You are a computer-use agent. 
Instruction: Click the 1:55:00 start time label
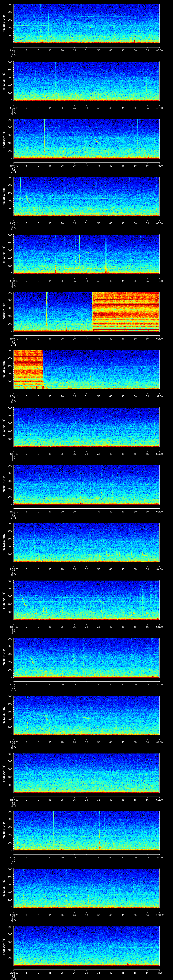(14, 684)
